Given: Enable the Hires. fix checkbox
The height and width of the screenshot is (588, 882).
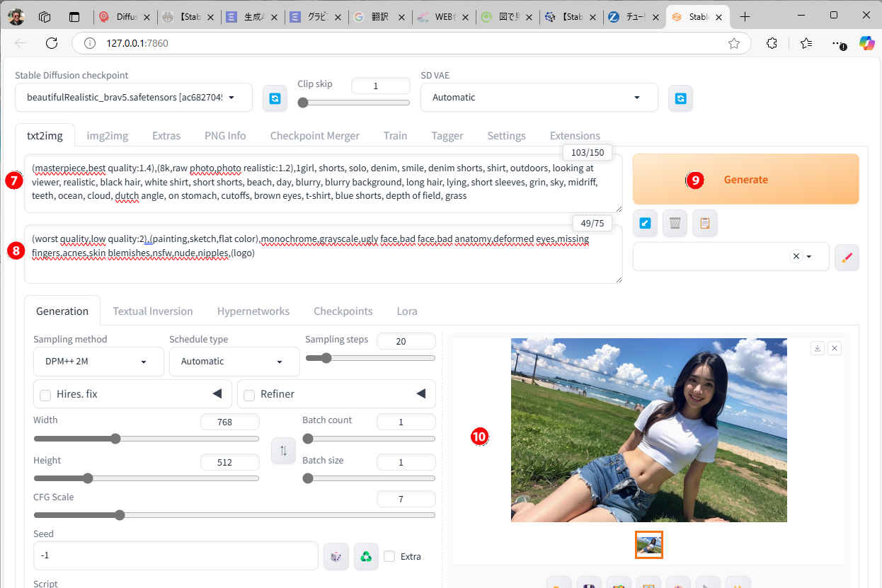Looking at the screenshot, I should [x=45, y=395].
